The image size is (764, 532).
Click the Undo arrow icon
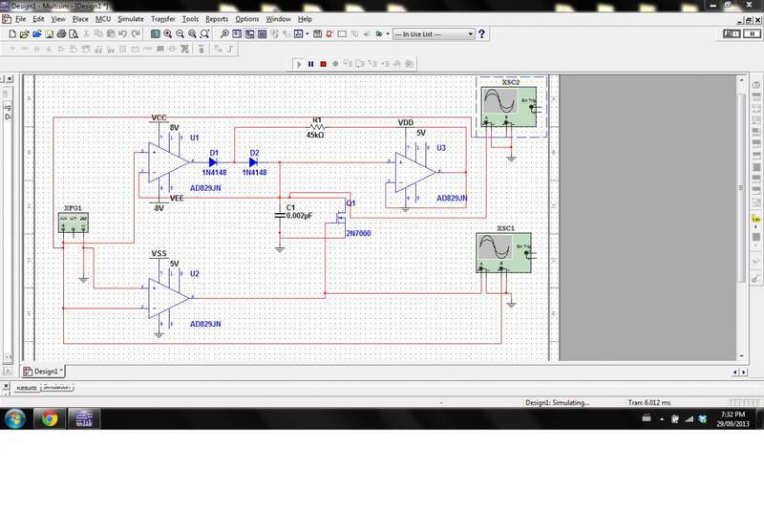[x=123, y=33]
